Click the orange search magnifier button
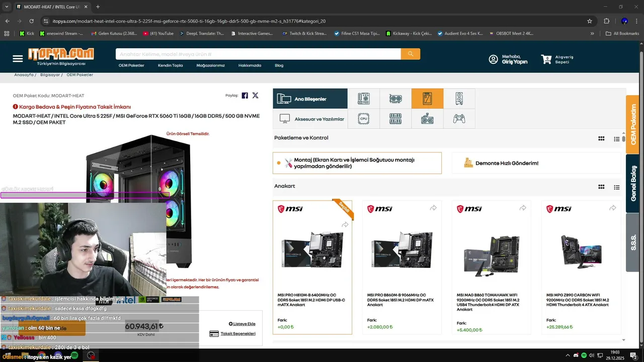The image size is (644, 362). tap(411, 54)
